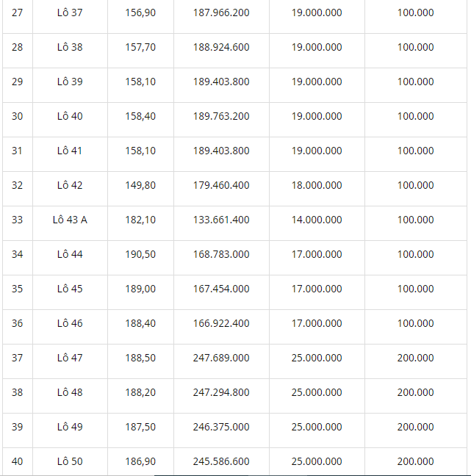Select 100.000 fee in row 34
The width and height of the screenshot is (471, 476).
click(415, 254)
